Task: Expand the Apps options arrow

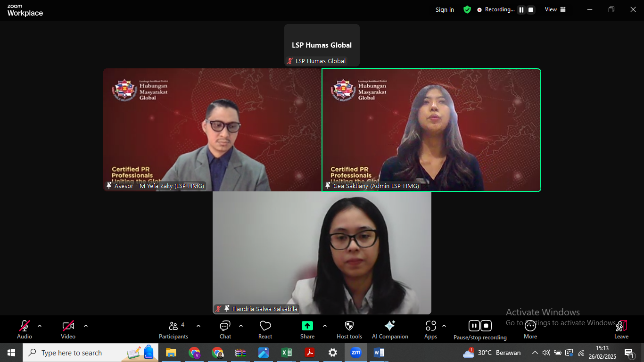Action: click(444, 326)
